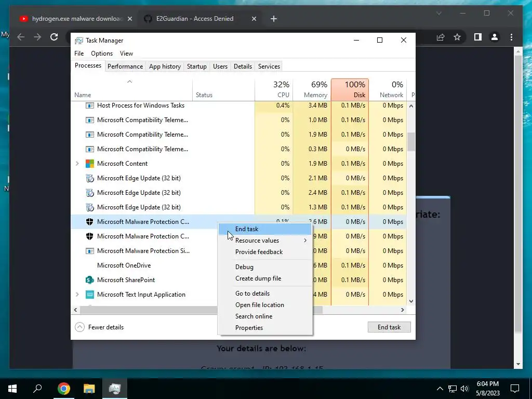The image size is (532, 399).
Task: Select Go to details menu entry
Action: [264, 294]
